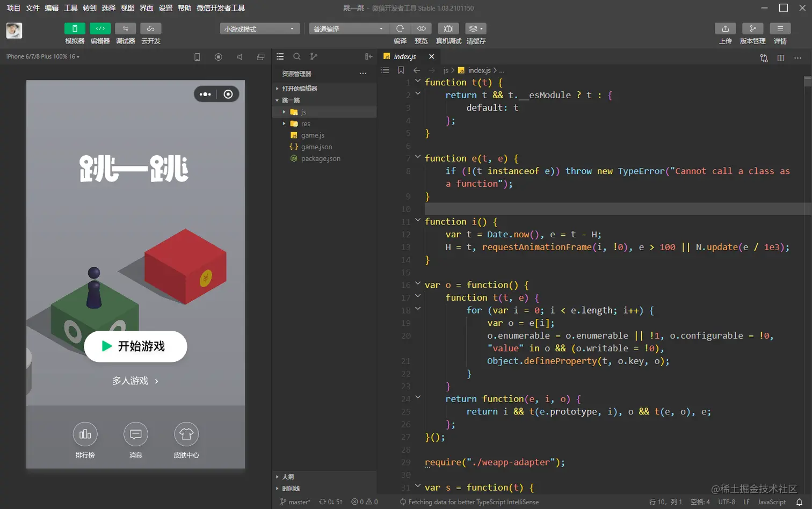Screen dimensions: 812x509
Task: Toggle the 模拟器 simulator panel button
Action: (x=75, y=28)
